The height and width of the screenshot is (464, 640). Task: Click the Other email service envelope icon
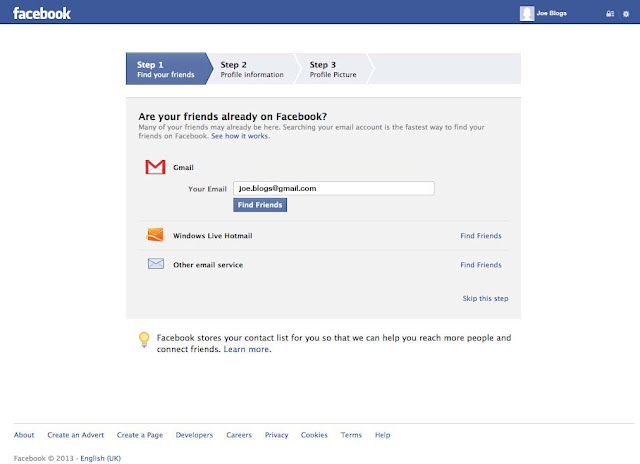coord(155,264)
